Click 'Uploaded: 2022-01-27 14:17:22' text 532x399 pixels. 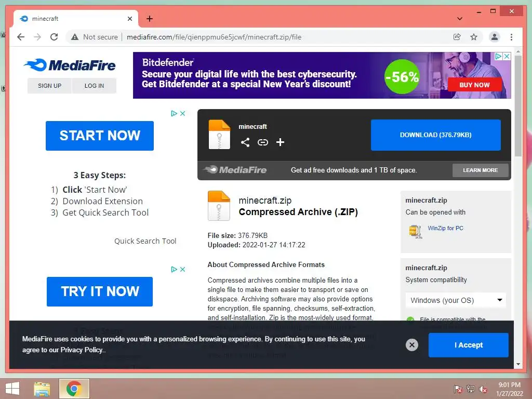[256, 245]
